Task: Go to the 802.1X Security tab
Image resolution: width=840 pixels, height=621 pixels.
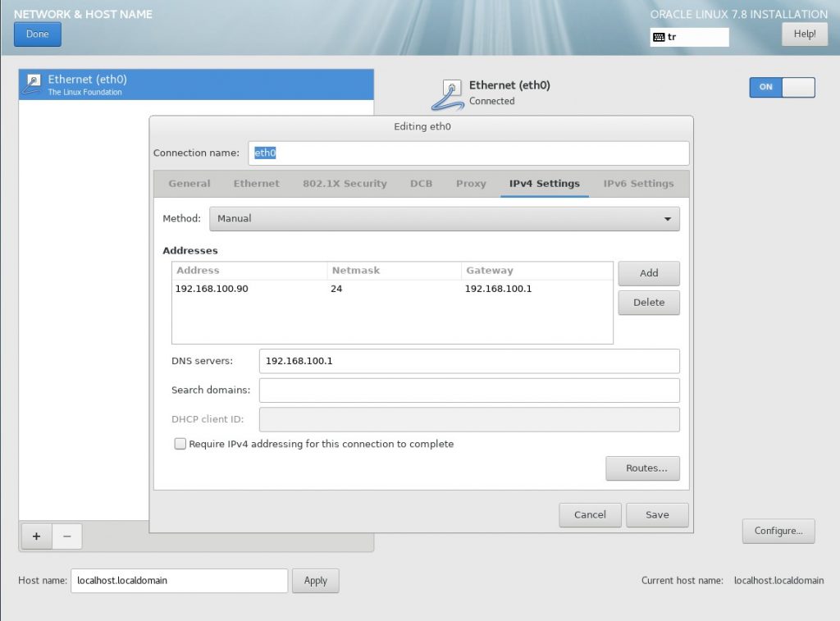Action: pyautogui.click(x=345, y=183)
